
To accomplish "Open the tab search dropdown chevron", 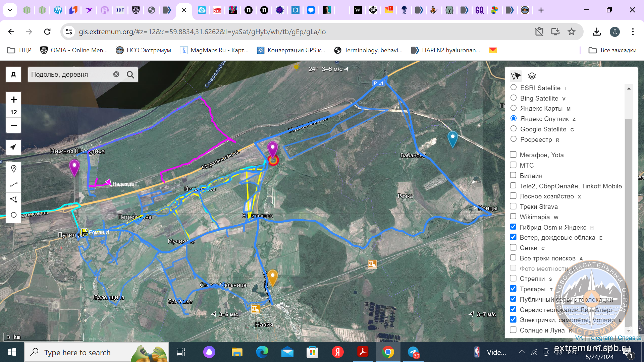I will [10, 10].
